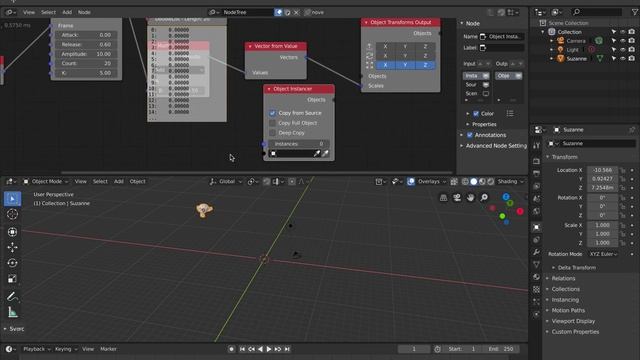Adjust Instances count field in Object Instancer

click(299, 144)
